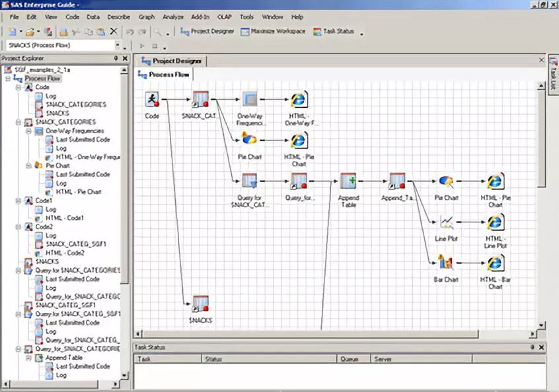559x392 pixels.
Task: Click the Open folder toolbar icon
Action: [30, 32]
